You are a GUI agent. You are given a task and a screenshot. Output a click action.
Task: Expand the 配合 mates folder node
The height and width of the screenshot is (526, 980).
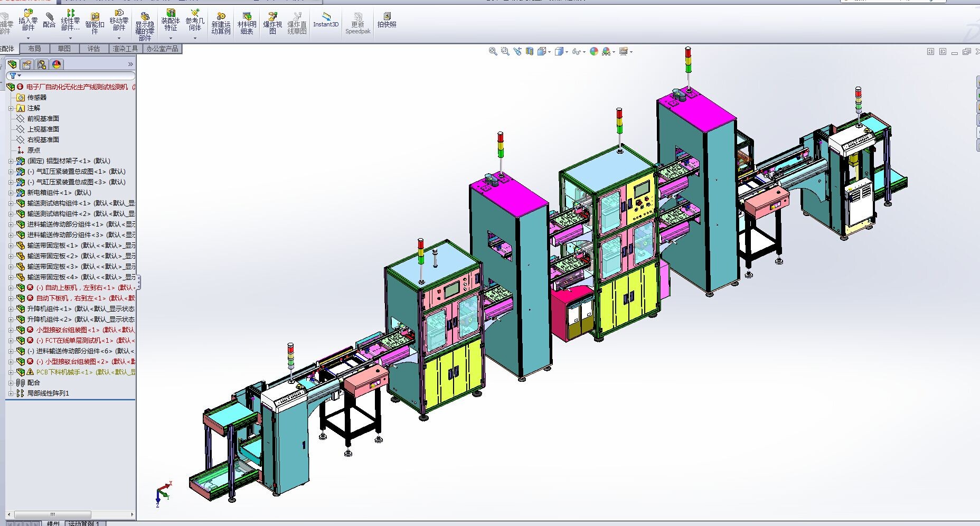tap(11, 383)
